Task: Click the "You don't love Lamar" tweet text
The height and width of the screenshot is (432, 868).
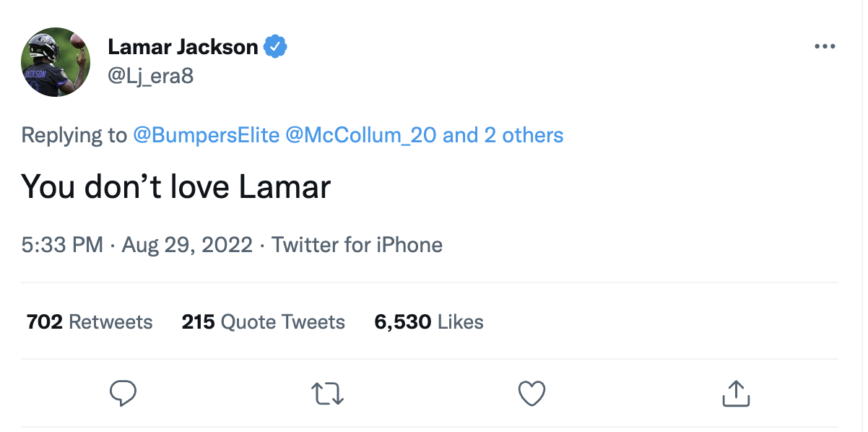Action: 175,187
